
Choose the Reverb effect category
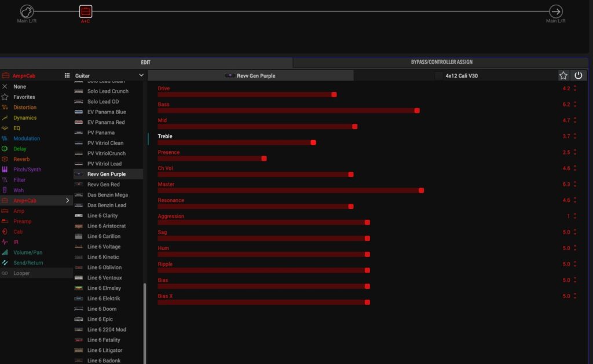pos(21,159)
